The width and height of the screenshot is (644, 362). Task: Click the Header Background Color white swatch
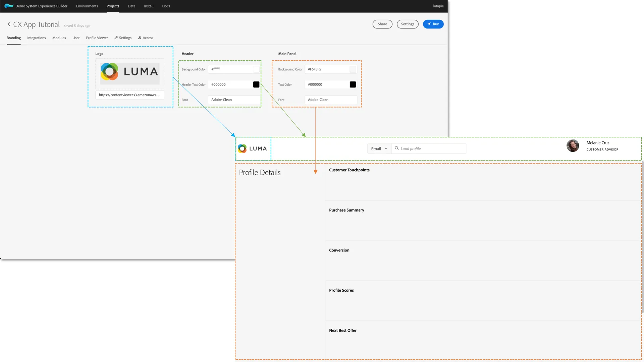tap(256, 69)
